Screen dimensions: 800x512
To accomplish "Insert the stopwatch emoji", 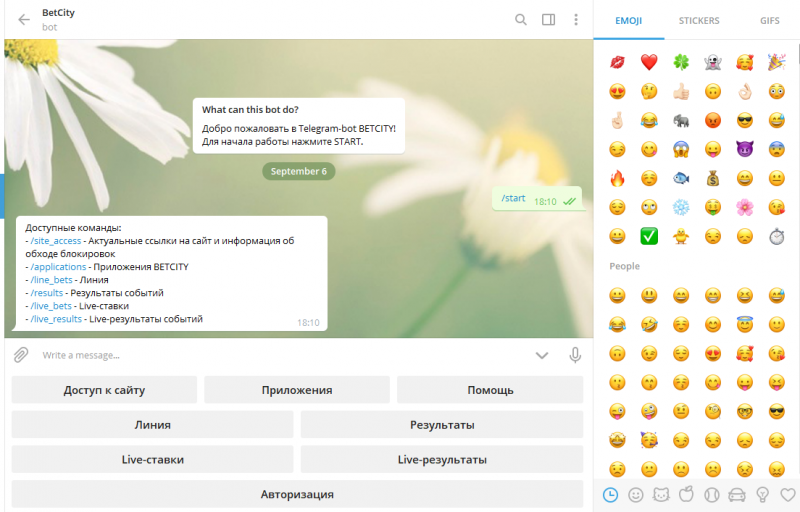I will click(777, 236).
